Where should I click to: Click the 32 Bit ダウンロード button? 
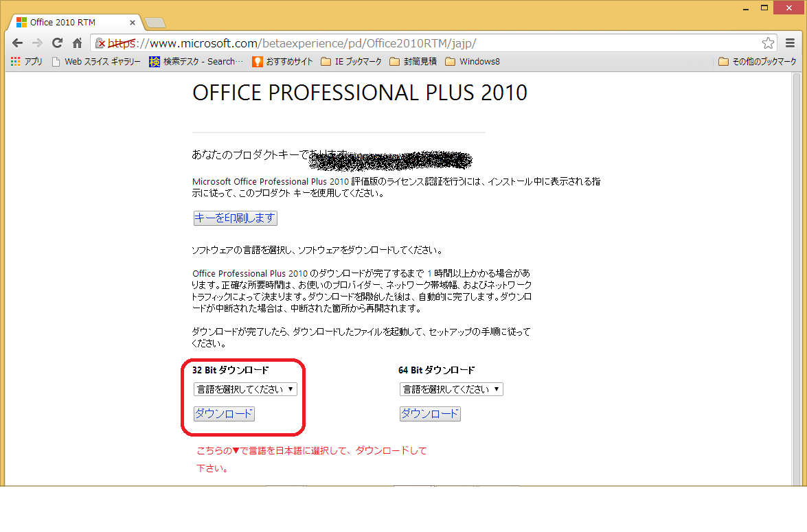(224, 414)
